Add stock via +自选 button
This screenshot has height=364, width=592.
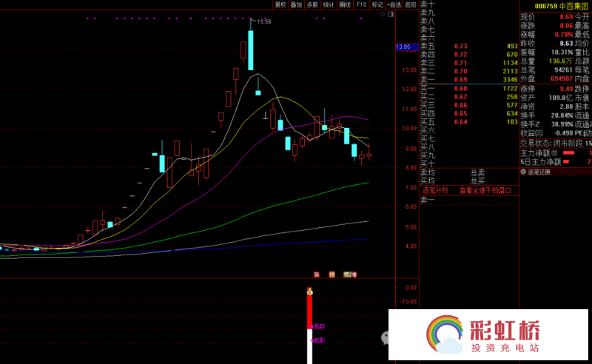coord(394,4)
